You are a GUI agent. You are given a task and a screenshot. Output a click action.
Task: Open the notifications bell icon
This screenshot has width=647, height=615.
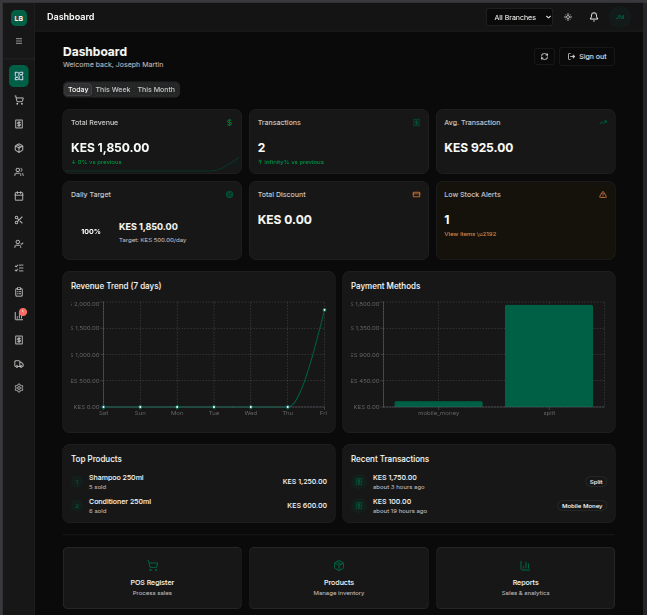pyautogui.click(x=593, y=17)
